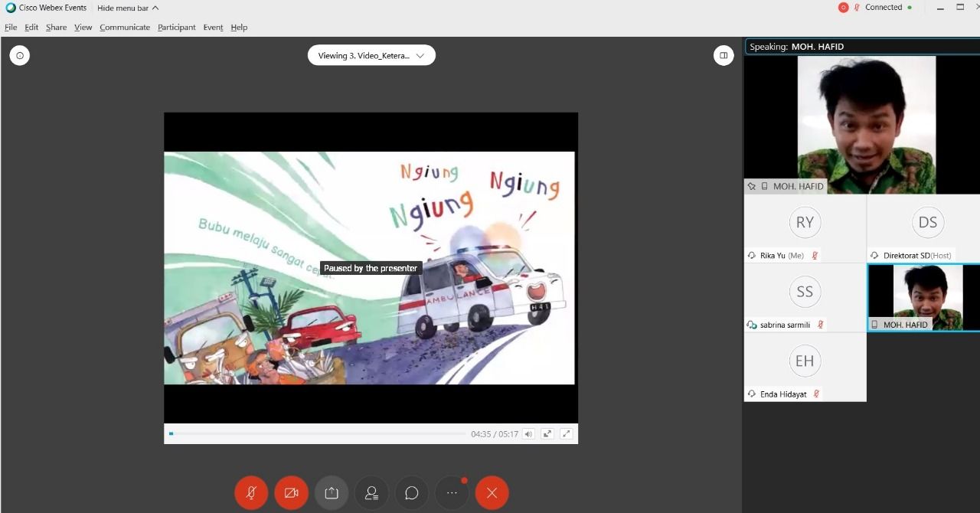Click the RY avatar circle
Screen dimensions: 980x513
coord(805,223)
